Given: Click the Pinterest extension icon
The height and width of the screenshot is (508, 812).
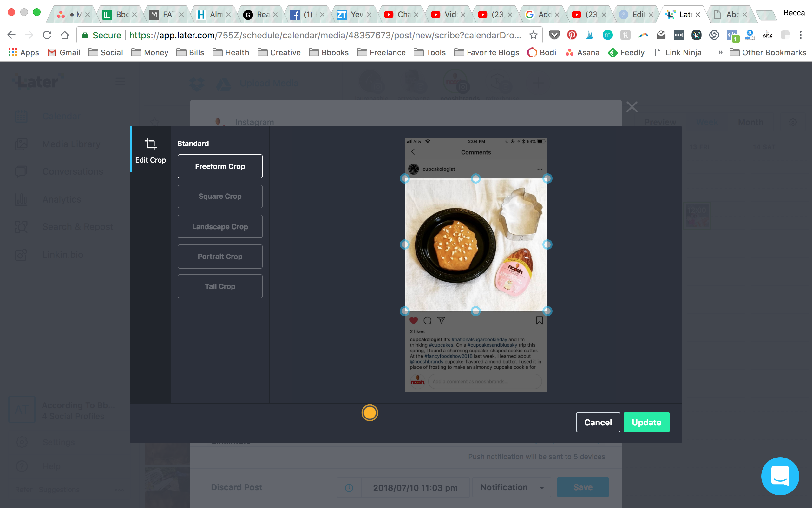Looking at the screenshot, I should pyautogui.click(x=572, y=35).
